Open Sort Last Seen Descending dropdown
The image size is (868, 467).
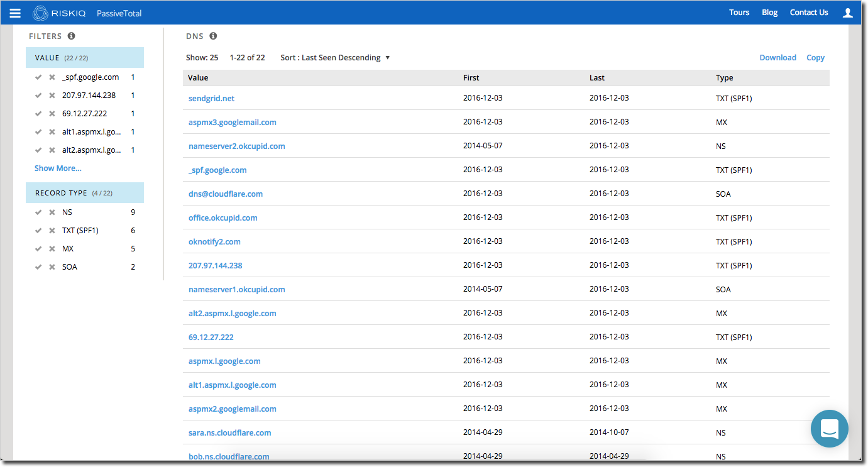click(x=335, y=58)
